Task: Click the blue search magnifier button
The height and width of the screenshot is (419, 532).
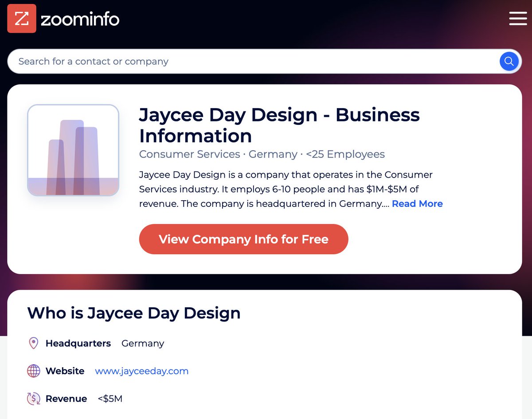Action: coord(509,61)
